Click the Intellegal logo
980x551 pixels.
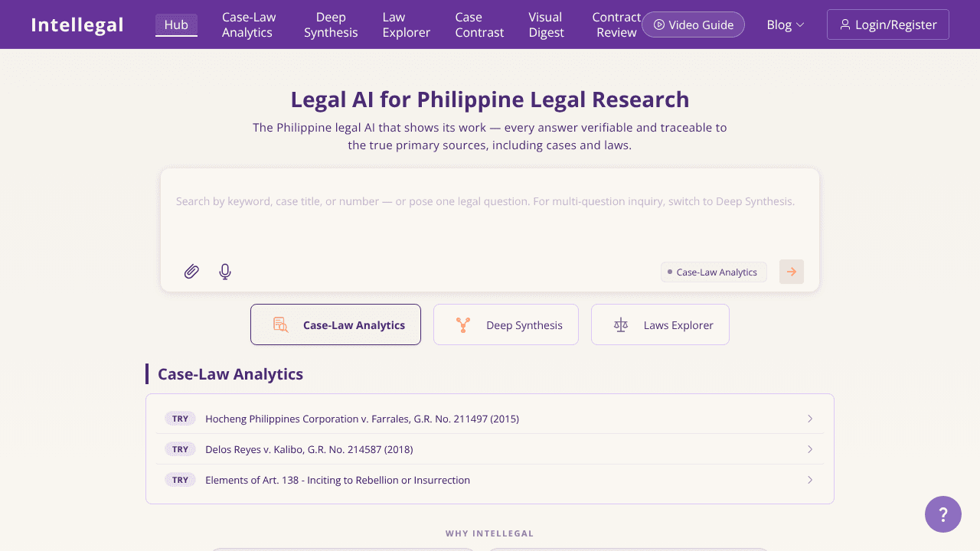[x=77, y=24]
